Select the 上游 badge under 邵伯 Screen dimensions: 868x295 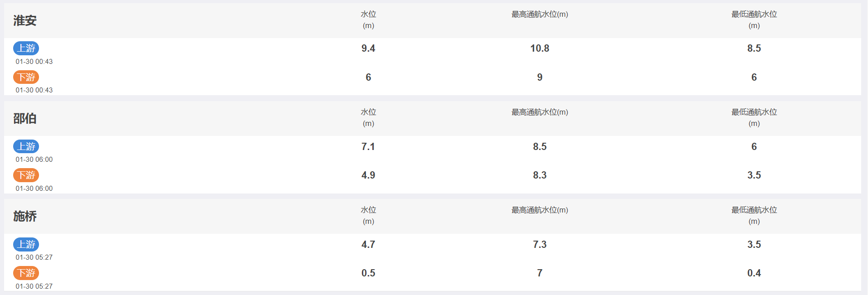coord(26,146)
